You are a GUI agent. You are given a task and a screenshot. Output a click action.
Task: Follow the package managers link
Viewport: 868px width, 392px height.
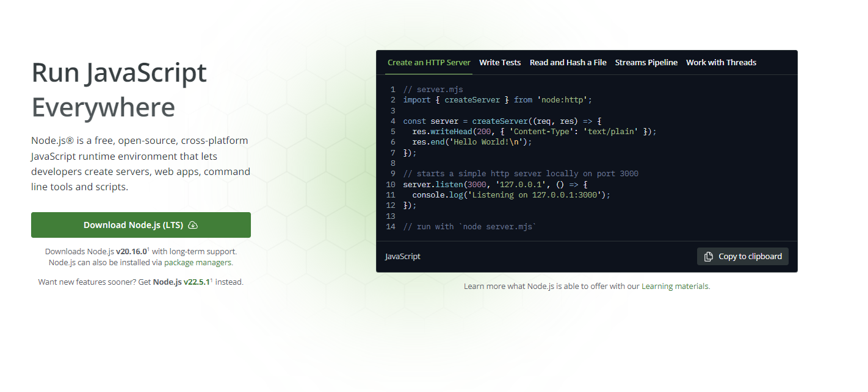tap(198, 263)
